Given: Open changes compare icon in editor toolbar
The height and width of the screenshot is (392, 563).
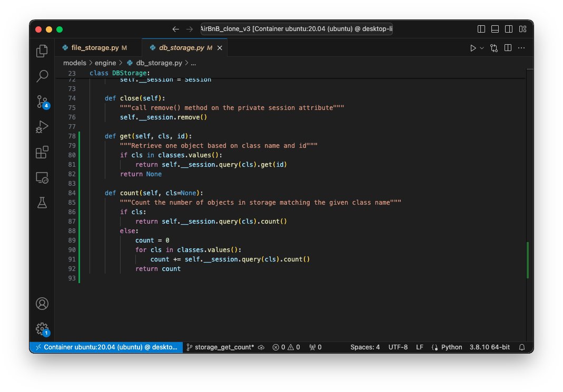Looking at the screenshot, I should point(494,48).
